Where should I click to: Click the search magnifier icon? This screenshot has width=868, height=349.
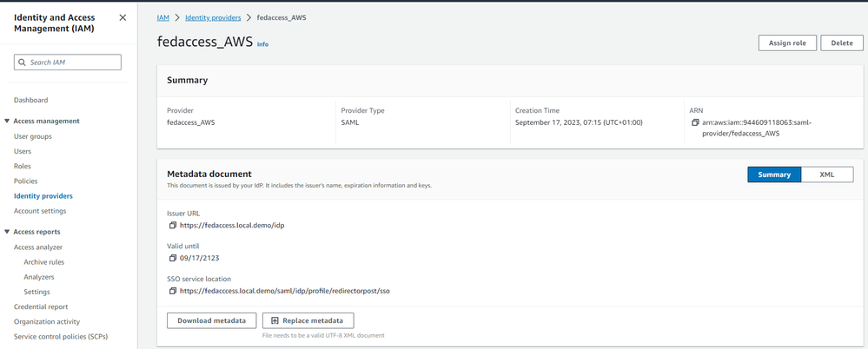[22, 63]
